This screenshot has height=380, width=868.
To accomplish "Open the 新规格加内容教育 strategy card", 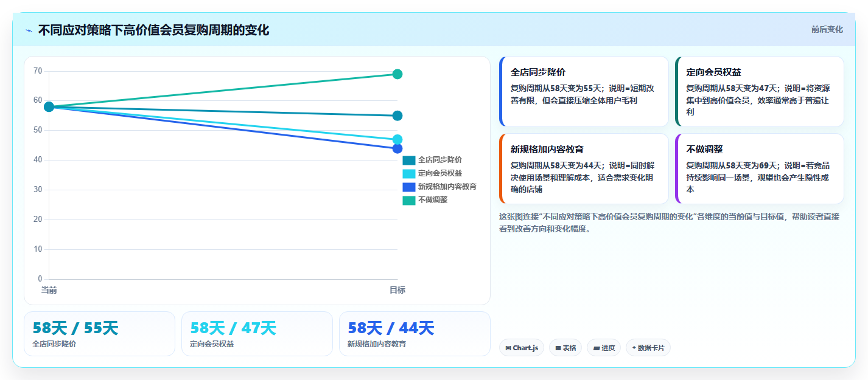I will point(584,169).
